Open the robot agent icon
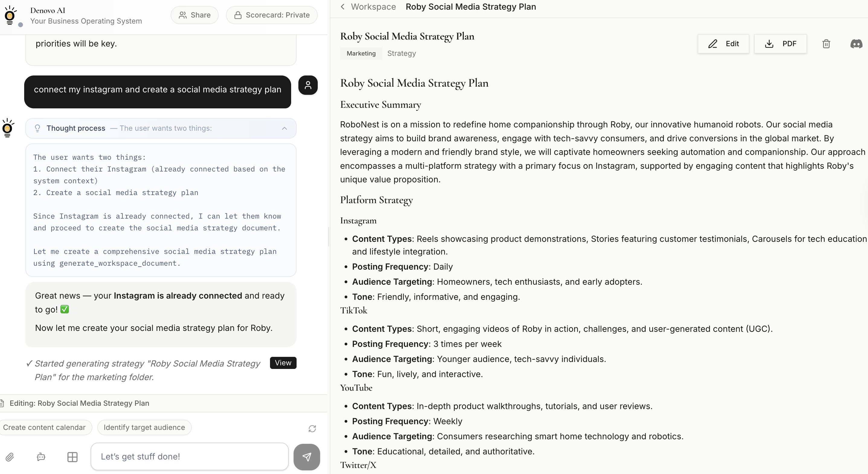The width and height of the screenshot is (868, 474). [41, 457]
